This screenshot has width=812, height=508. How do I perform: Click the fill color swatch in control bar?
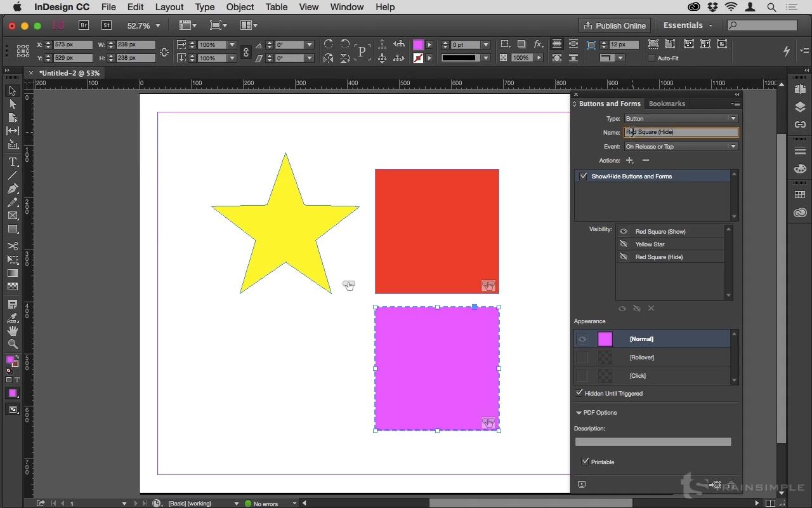point(418,44)
